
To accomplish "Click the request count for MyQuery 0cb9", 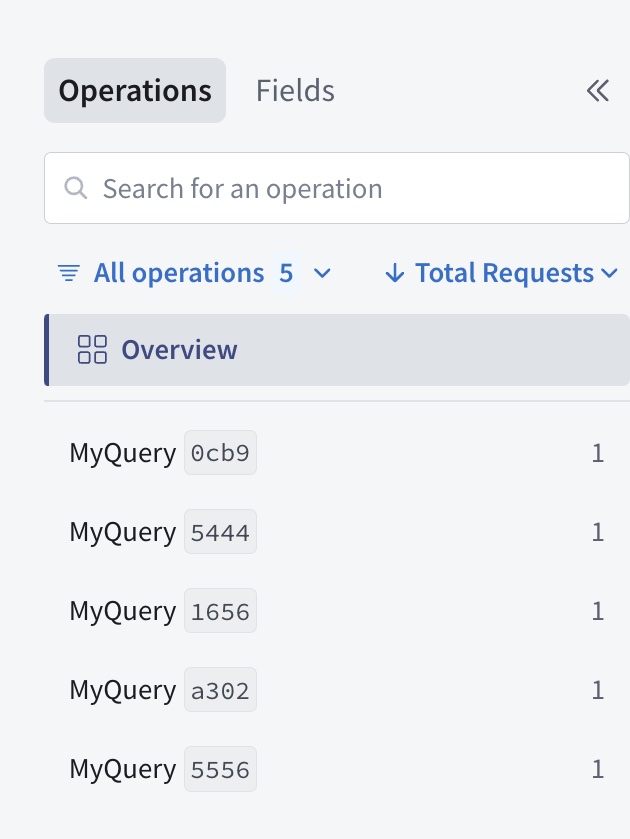I will (x=597, y=452).
